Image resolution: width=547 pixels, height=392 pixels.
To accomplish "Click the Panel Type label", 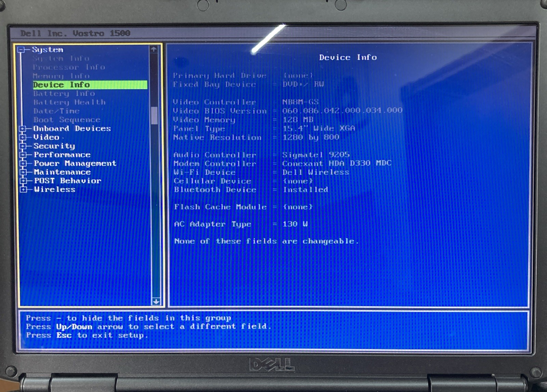I will [199, 129].
